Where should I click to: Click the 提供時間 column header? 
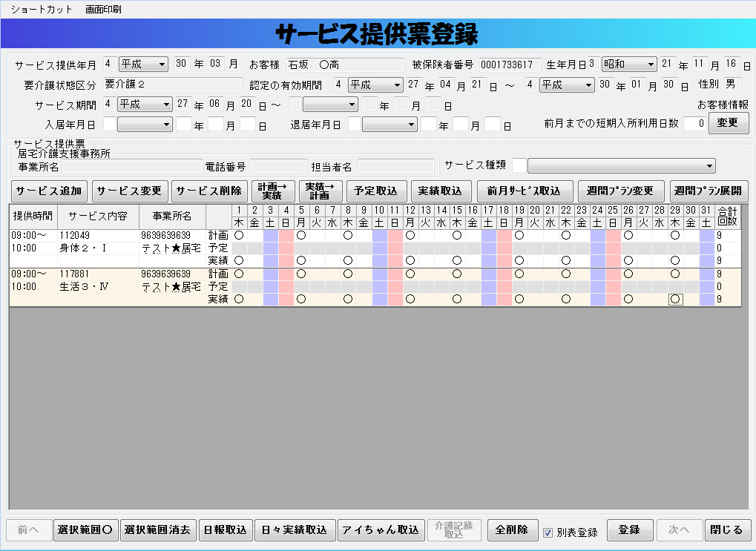pyautogui.click(x=33, y=217)
